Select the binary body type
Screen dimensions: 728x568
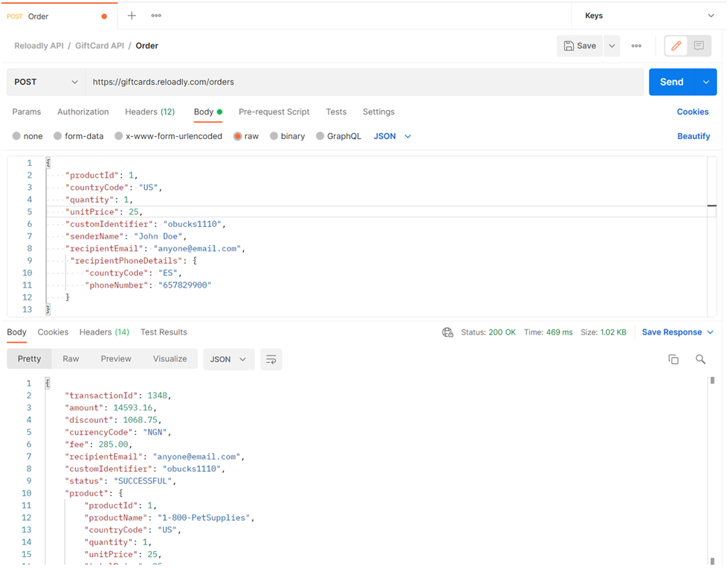point(287,137)
